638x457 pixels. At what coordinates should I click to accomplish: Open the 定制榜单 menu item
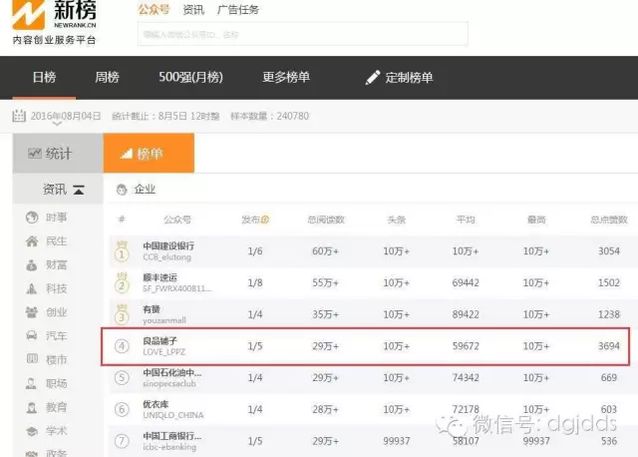click(409, 77)
